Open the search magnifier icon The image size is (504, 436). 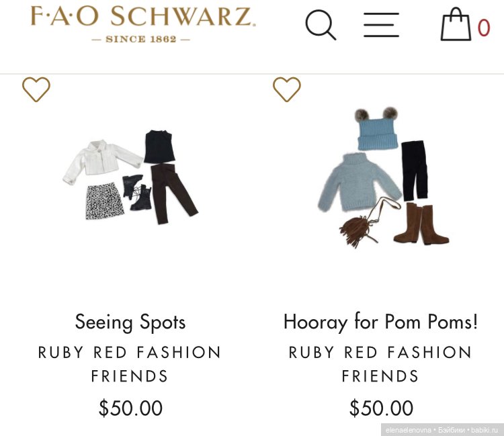pos(321,25)
